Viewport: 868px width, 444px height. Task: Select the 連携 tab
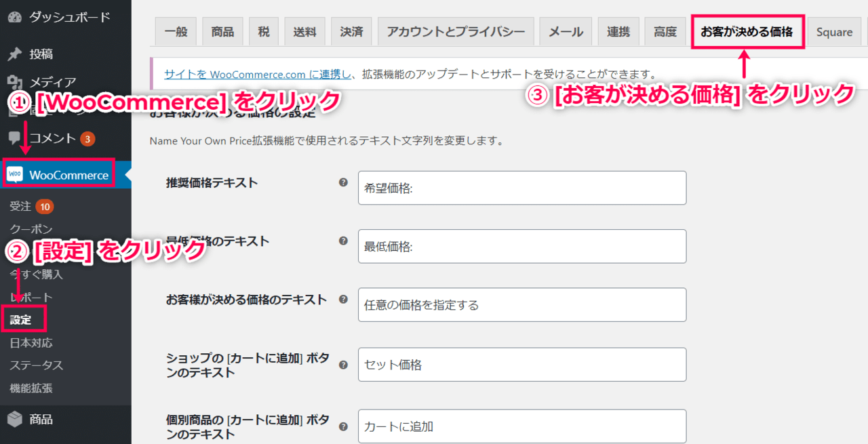[618, 32]
